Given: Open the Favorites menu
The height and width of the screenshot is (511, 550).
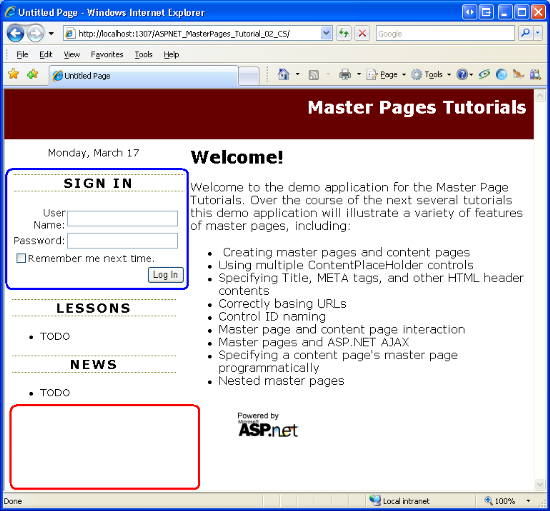Looking at the screenshot, I should [x=107, y=54].
